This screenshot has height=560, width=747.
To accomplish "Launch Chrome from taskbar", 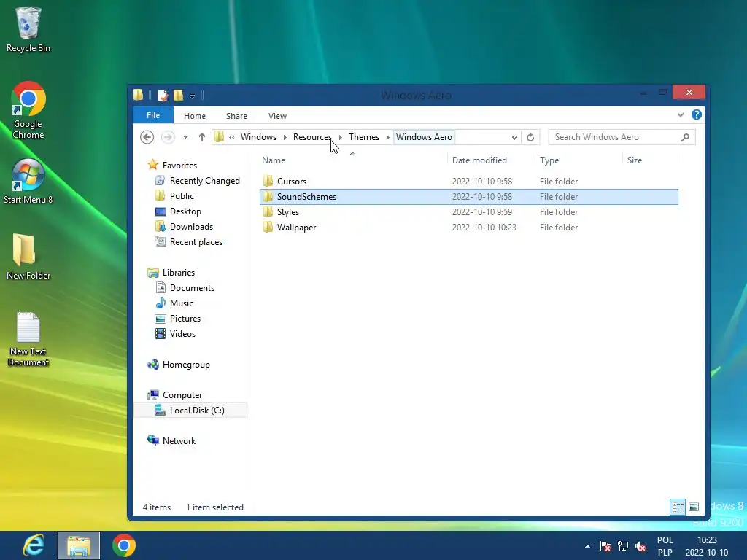I will [x=124, y=545].
